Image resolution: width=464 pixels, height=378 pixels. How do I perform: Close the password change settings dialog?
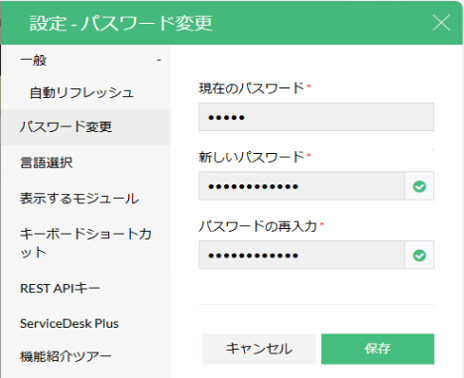441,23
